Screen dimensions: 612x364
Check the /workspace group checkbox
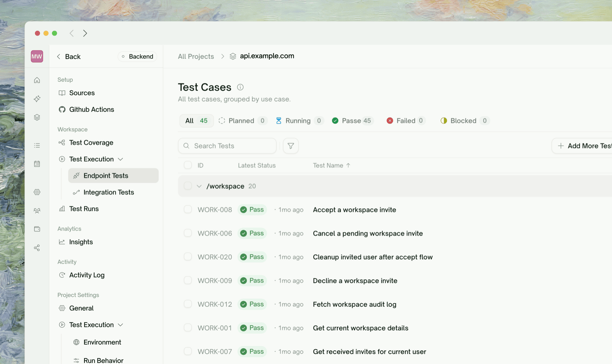pyautogui.click(x=188, y=186)
